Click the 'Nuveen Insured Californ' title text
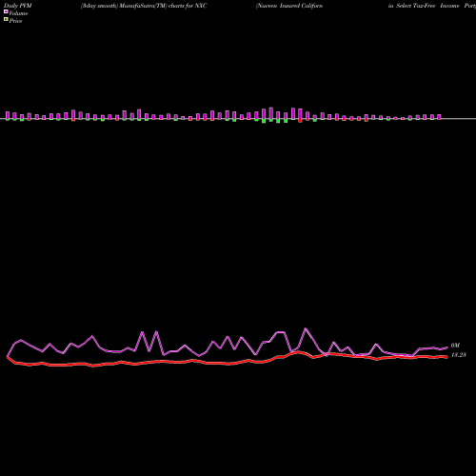 (x=289, y=6)
